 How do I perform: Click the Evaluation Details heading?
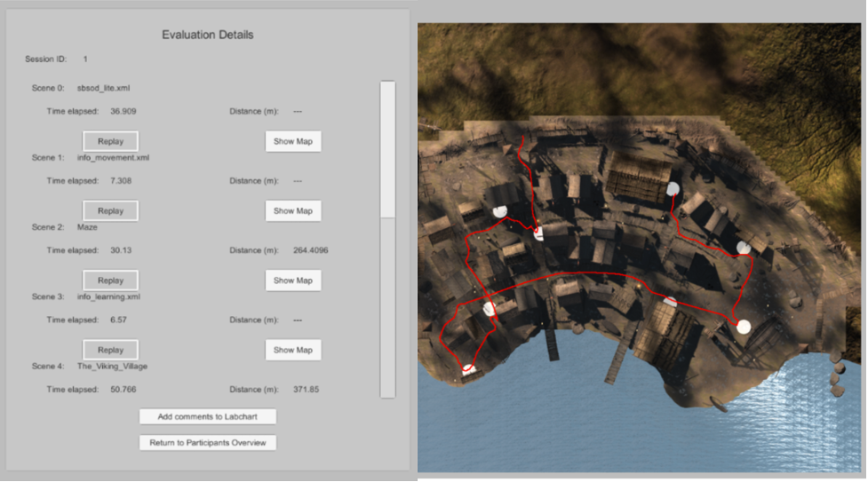tap(208, 35)
